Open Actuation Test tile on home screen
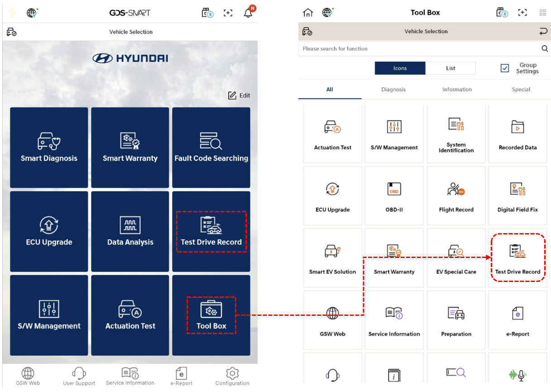The height and width of the screenshot is (392, 551). [x=130, y=315]
